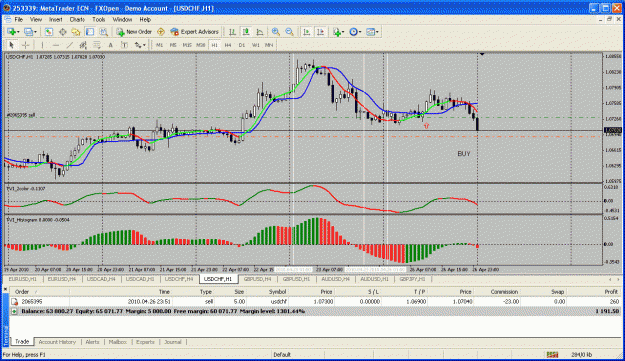625x361 pixels.
Task: Switch to M5 timeframe
Action: 173,45
